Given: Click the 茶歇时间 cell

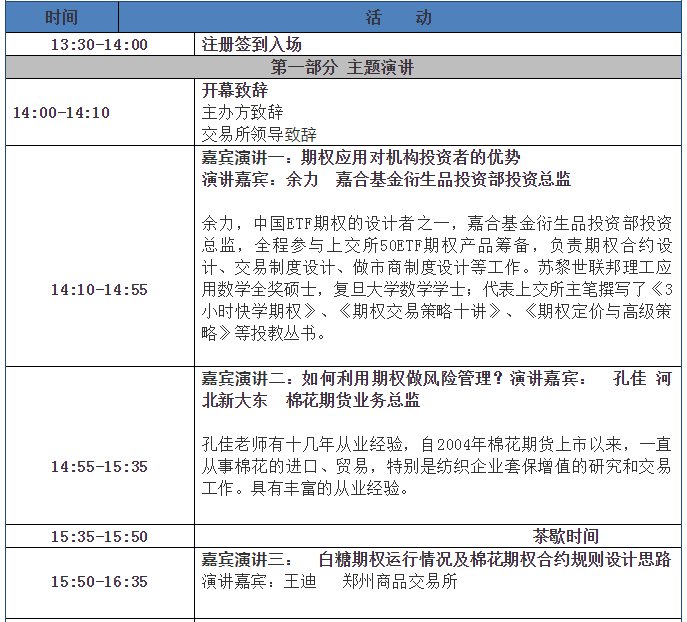Looking at the screenshot, I should click(x=565, y=537).
